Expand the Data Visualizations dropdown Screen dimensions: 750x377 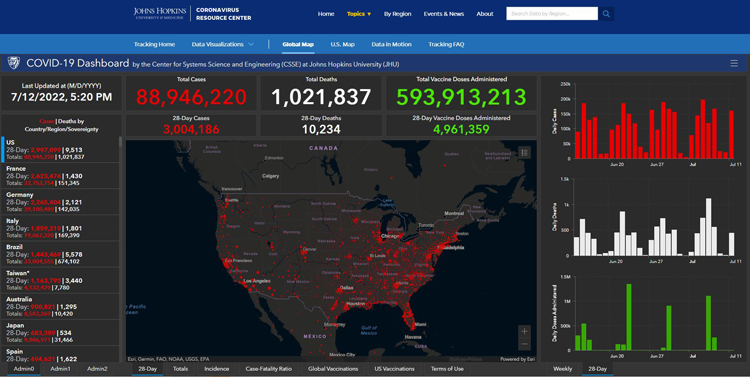point(222,44)
